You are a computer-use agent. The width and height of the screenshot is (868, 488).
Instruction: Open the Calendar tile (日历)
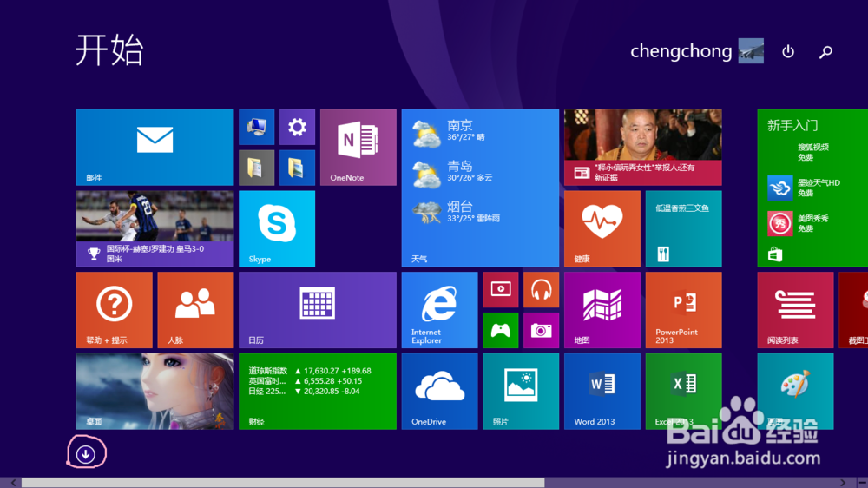[318, 310]
